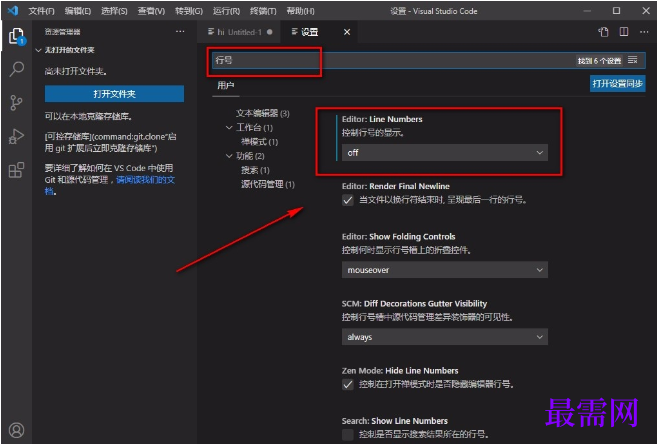Click the Zen Mode: Hide Line Numbers title

pos(400,371)
